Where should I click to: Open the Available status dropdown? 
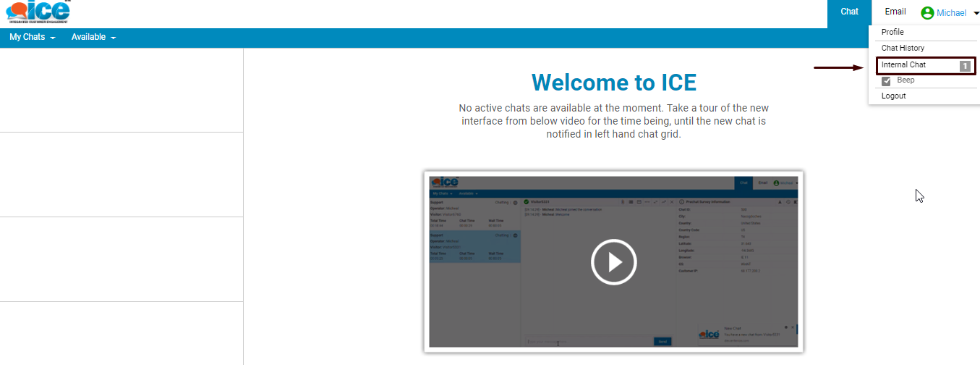click(93, 38)
